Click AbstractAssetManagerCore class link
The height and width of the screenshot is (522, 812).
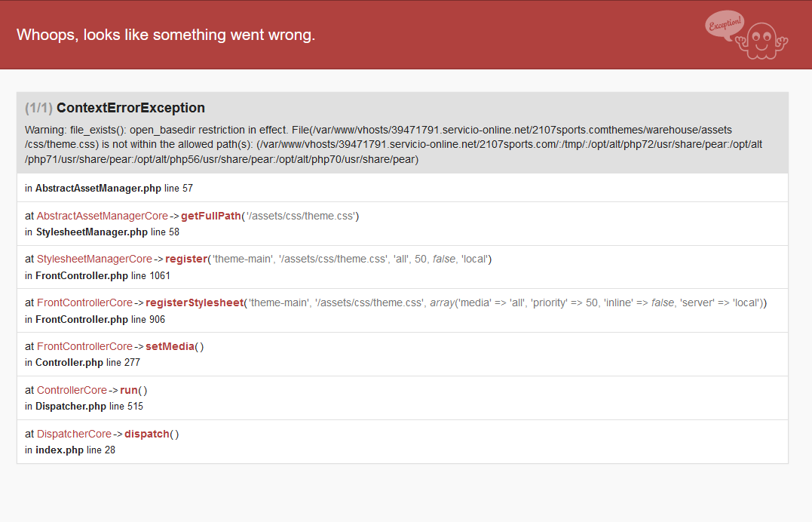(x=103, y=216)
